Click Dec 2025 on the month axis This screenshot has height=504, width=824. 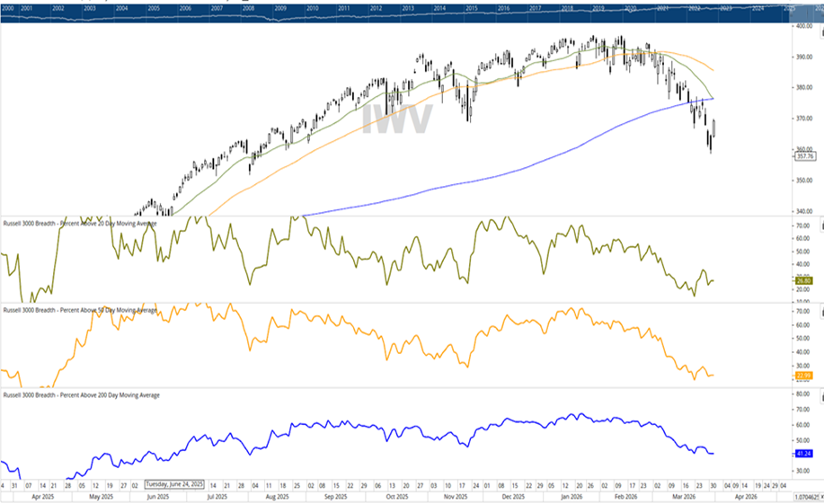point(513,497)
